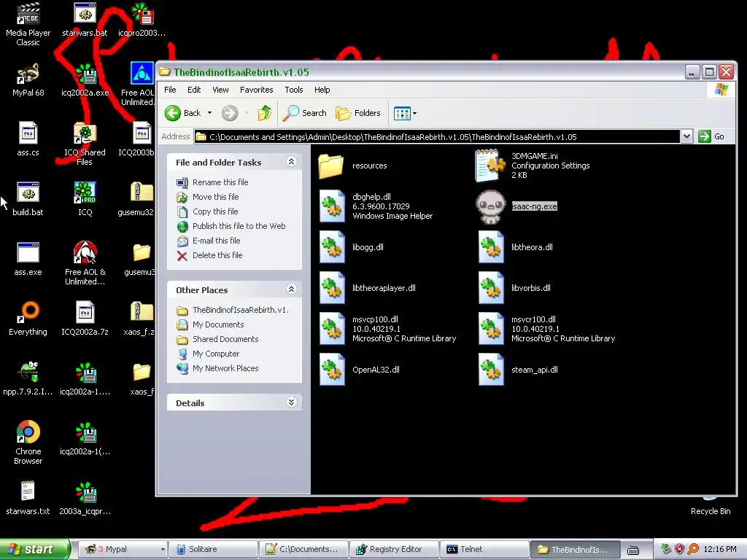This screenshot has width=747, height=560.
Task: Go to My Documents in Other Places
Action: 217,324
